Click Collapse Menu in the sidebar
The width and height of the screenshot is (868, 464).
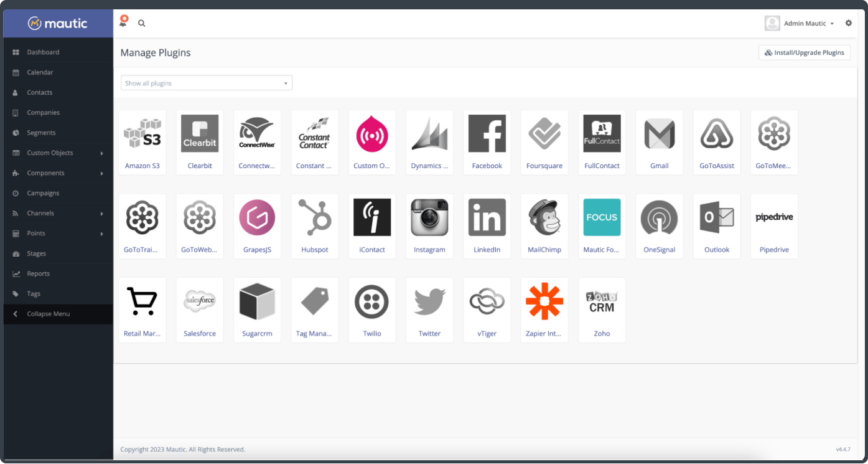[48, 314]
